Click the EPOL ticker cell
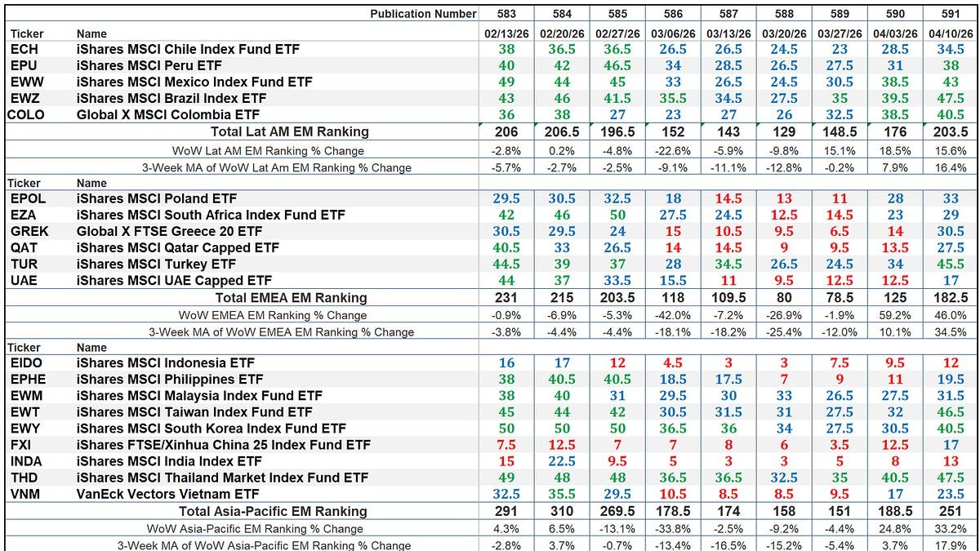Image resolution: width=980 pixels, height=551 pixels. tap(28, 198)
